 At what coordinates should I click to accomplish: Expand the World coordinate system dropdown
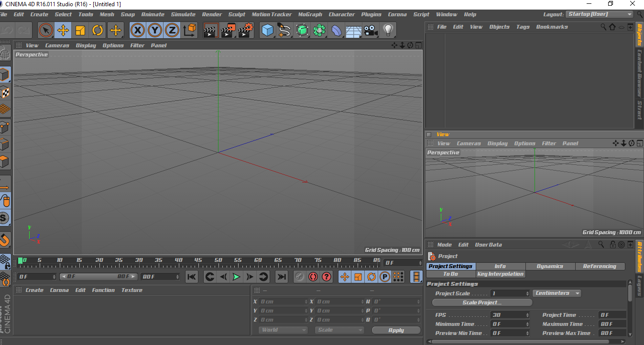[x=283, y=330]
